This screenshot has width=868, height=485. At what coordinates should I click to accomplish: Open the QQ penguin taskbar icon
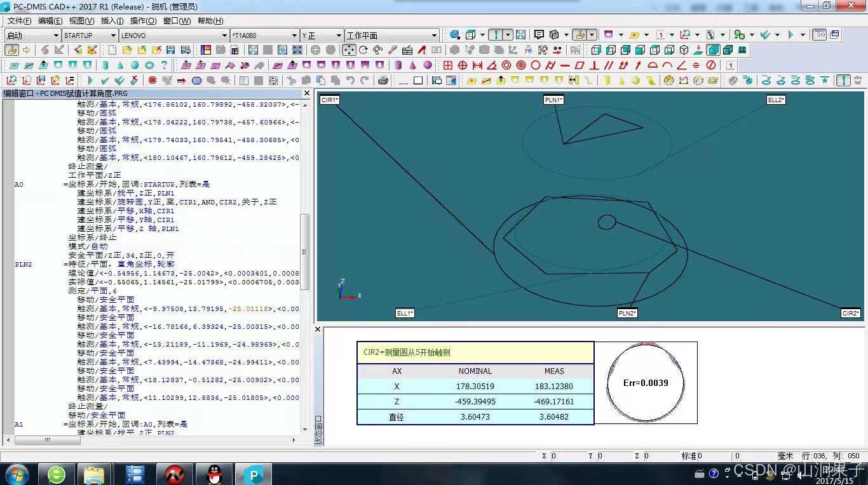click(215, 474)
